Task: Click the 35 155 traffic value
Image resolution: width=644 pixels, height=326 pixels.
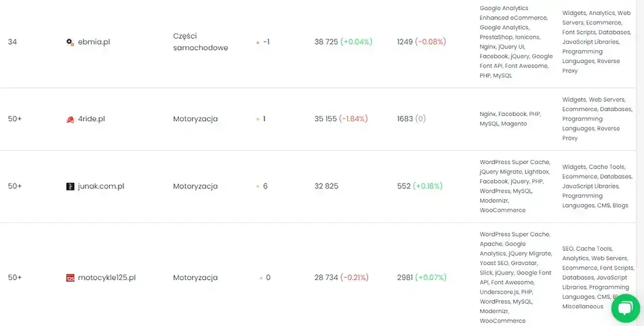Action: pos(326,119)
